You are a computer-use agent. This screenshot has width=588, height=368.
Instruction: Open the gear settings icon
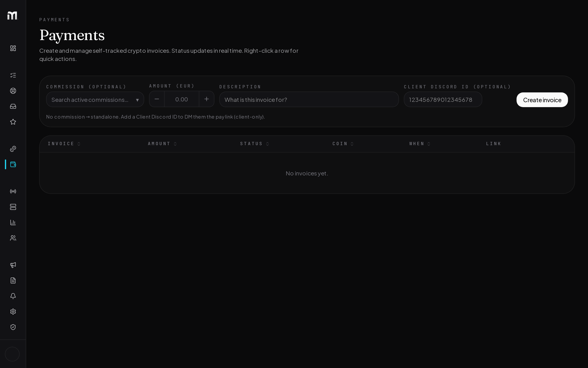13,312
